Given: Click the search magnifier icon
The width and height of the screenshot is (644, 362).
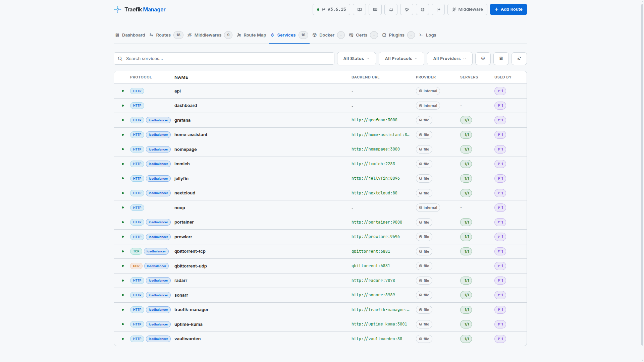Looking at the screenshot, I should click(120, 59).
